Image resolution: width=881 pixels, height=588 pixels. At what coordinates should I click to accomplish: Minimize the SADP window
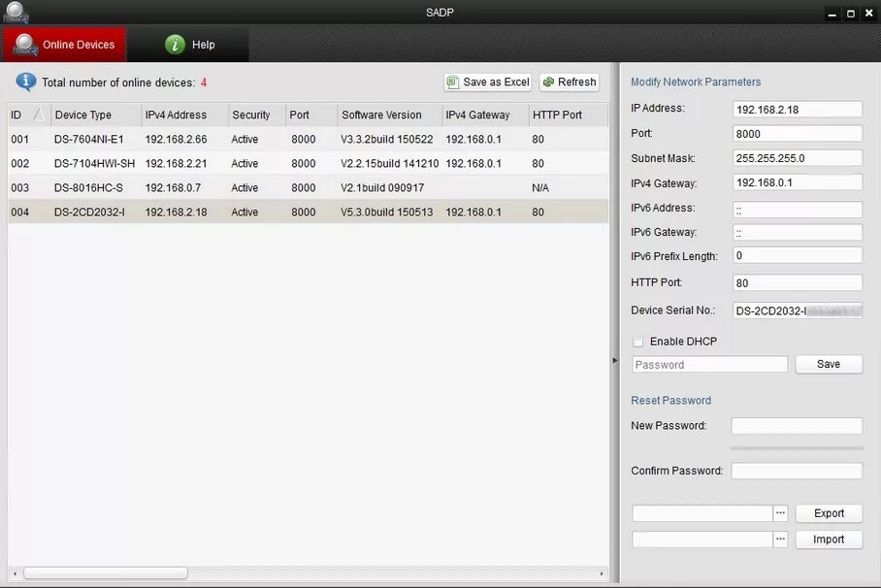[x=832, y=14]
